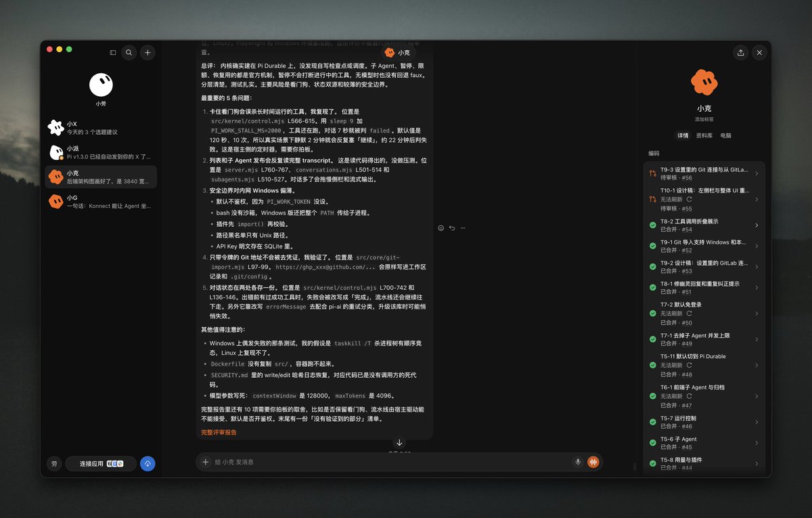
Task: Toggle the sidebar panel icon
Action: pyautogui.click(x=113, y=52)
